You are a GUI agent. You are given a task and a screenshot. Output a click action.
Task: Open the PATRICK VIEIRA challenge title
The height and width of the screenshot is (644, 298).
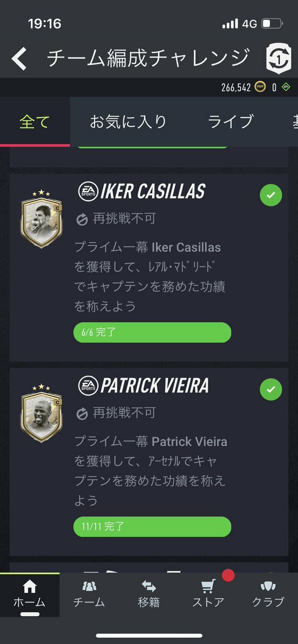(x=143, y=386)
